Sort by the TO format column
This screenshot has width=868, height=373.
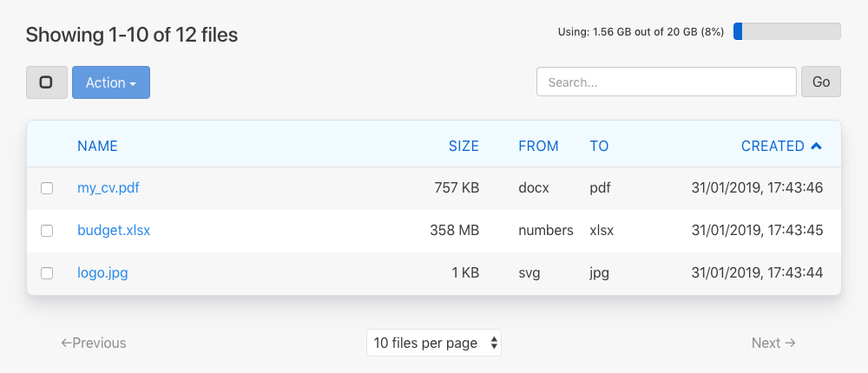(x=599, y=147)
